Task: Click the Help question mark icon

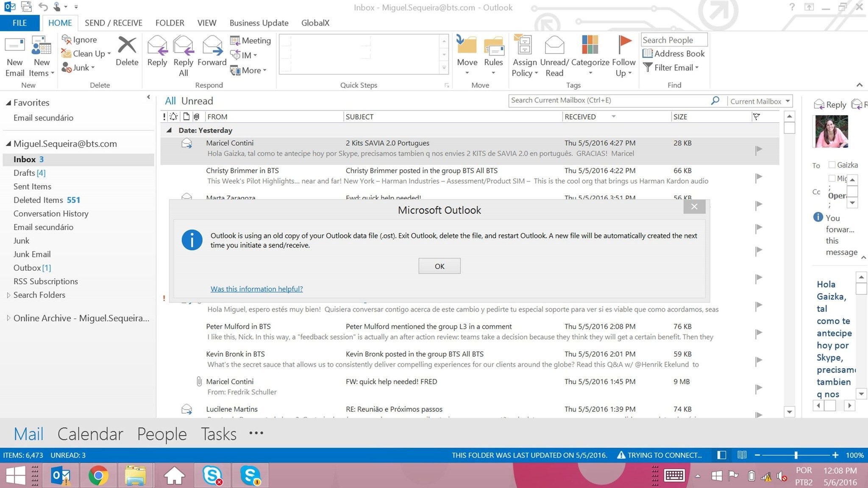Action: (x=792, y=7)
